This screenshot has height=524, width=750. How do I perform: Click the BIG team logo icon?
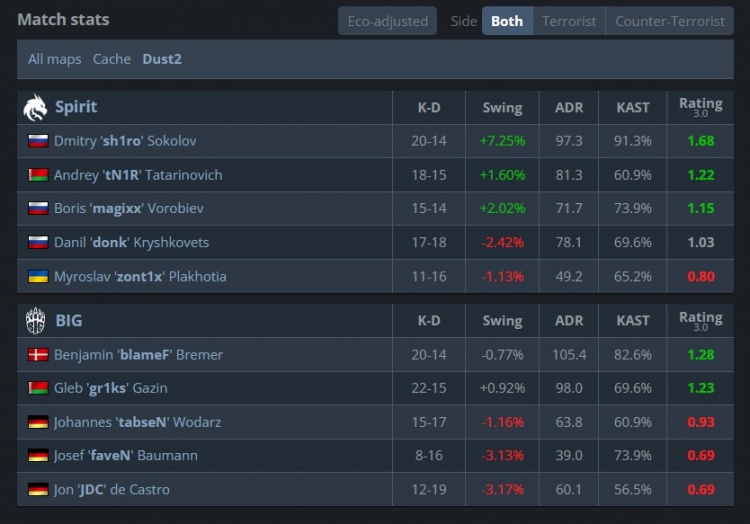pyautogui.click(x=35, y=320)
